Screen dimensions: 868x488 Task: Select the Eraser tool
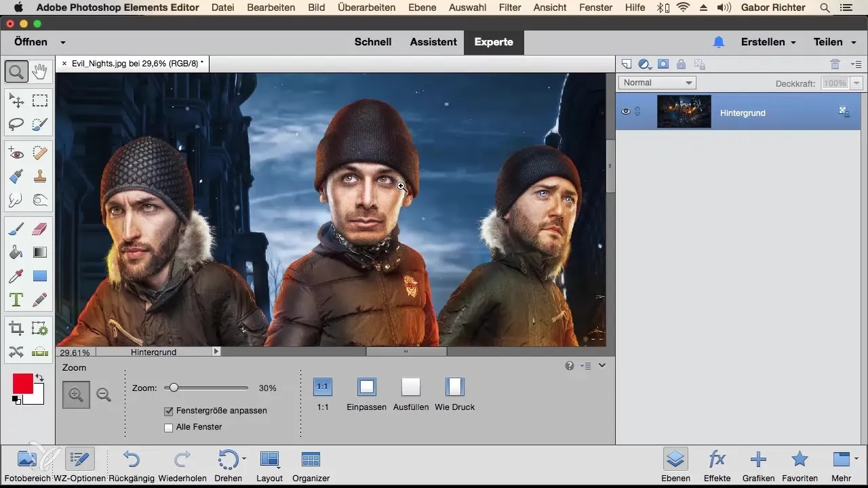(x=40, y=230)
